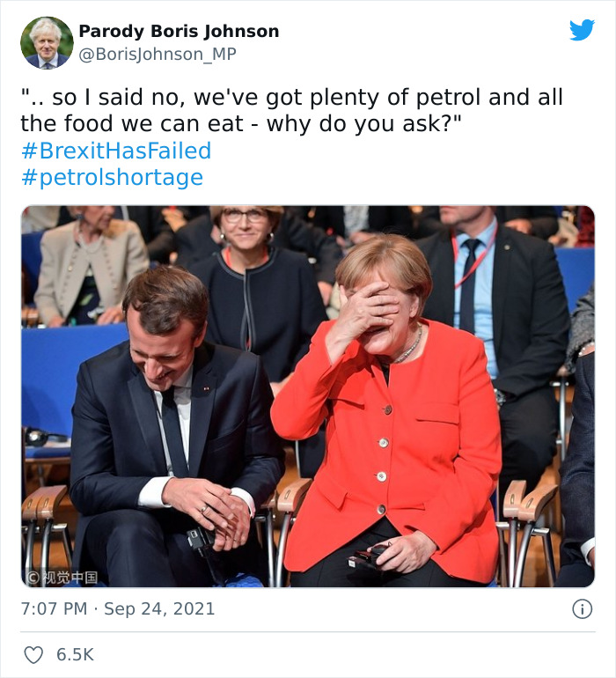The height and width of the screenshot is (678, 616).
Task: Open the #BrexitHasFailed hashtag
Action: coord(115,151)
